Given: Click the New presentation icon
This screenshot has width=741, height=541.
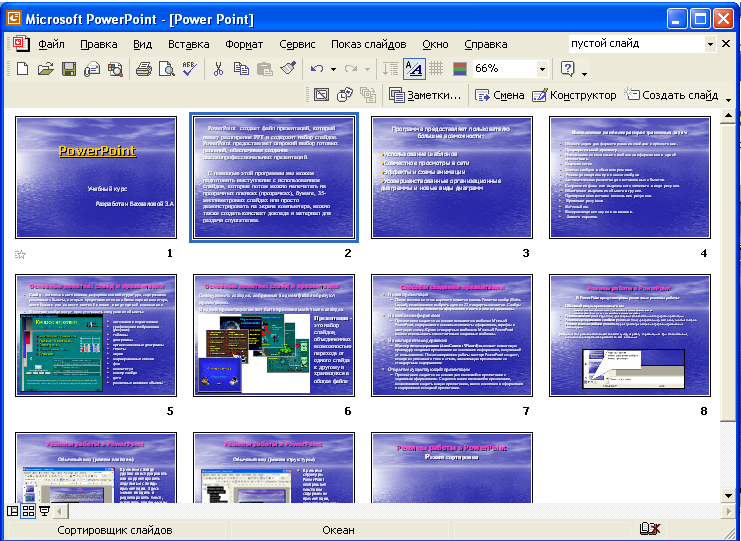Looking at the screenshot, I should [x=22, y=69].
